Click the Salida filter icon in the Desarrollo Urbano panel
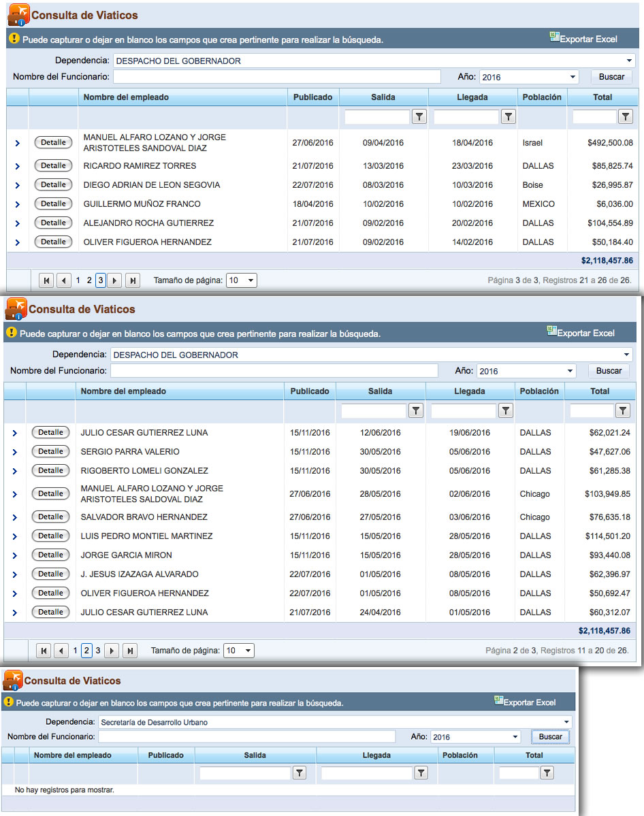This screenshot has width=644, height=816. pos(300,773)
